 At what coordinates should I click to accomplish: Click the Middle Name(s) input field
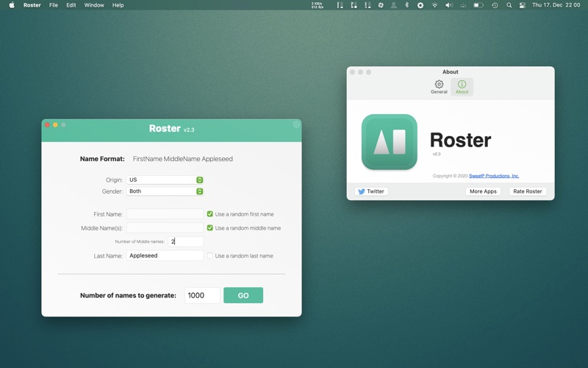click(x=165, y=228)
